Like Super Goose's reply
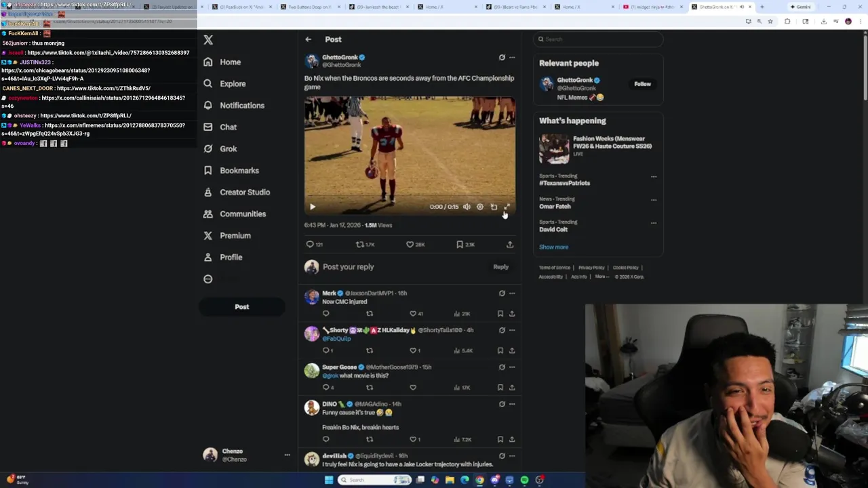Image resolution: width=868 pixels, height=488 pixels. click(x=413, y=388)
